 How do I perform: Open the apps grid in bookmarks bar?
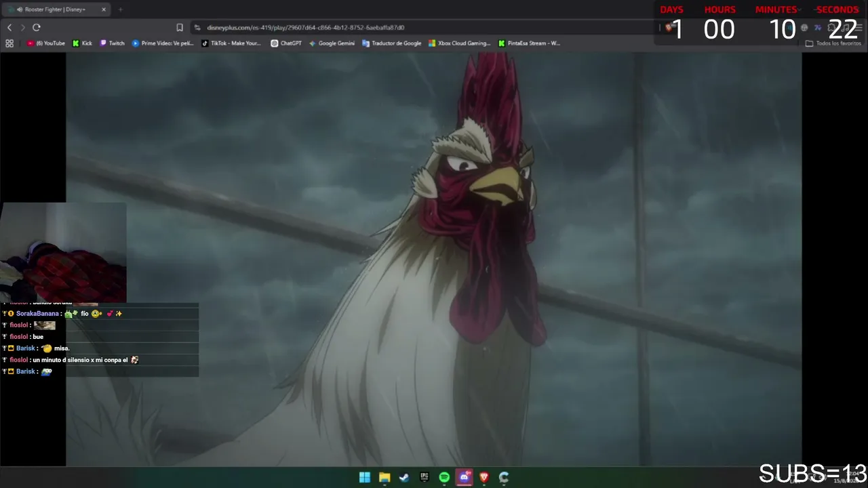tap(9, 43)
